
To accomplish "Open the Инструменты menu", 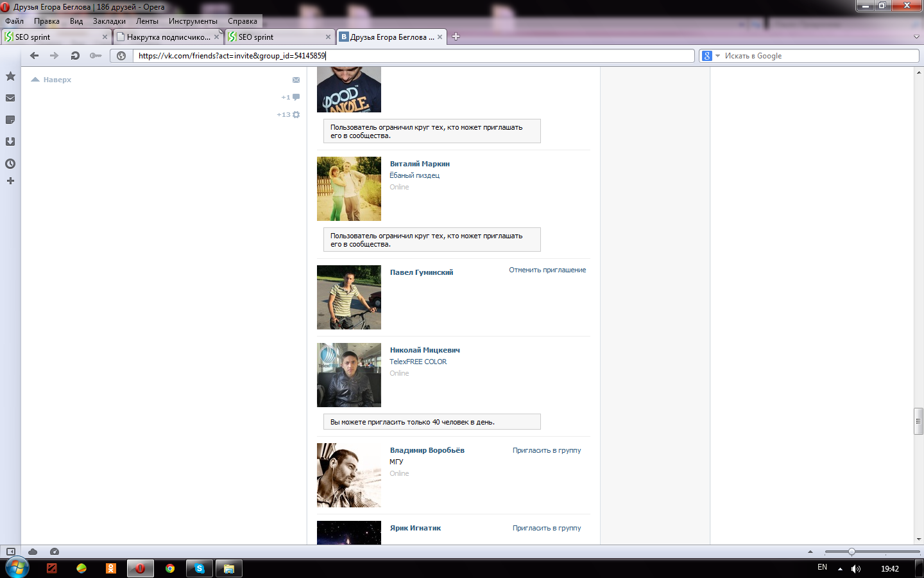I will [193, 21].
